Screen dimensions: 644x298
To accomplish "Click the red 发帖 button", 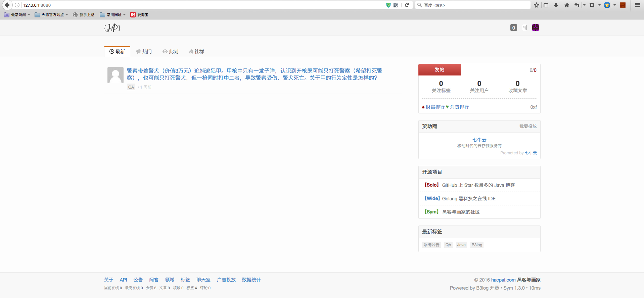I will click(x=440, y=70).
